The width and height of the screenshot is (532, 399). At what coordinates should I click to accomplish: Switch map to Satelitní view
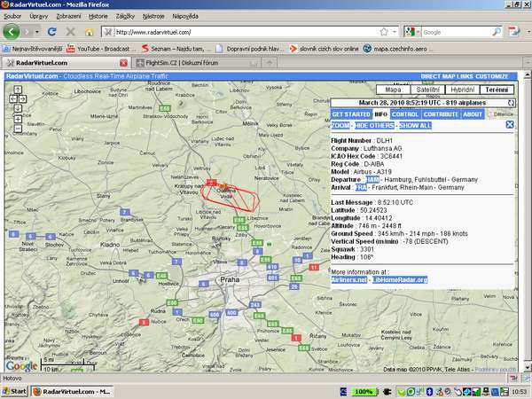428,90
